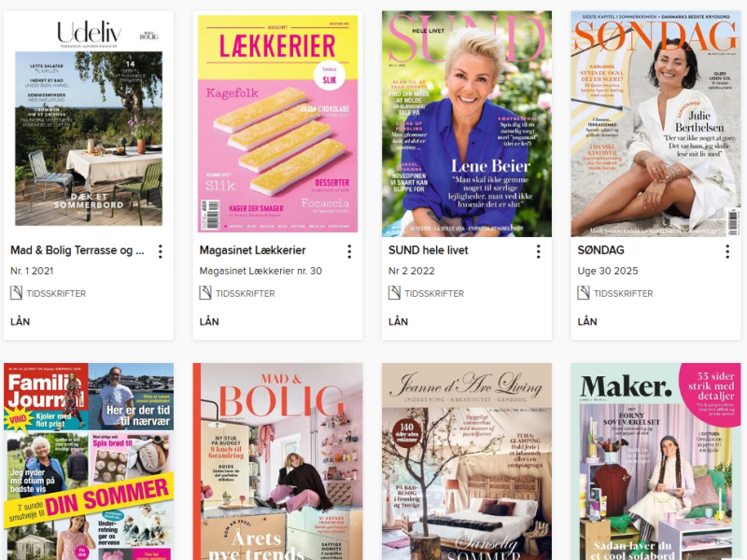Open the Lækkerier magazine cover
The width and height of the screenshot is (747, 560).
277,124
